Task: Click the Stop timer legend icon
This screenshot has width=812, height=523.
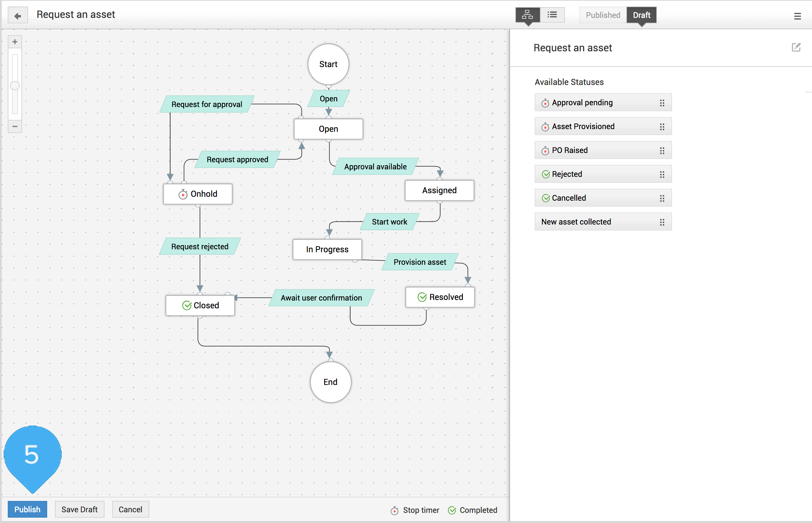Action: pyautogui.click(x=395, y=510)
